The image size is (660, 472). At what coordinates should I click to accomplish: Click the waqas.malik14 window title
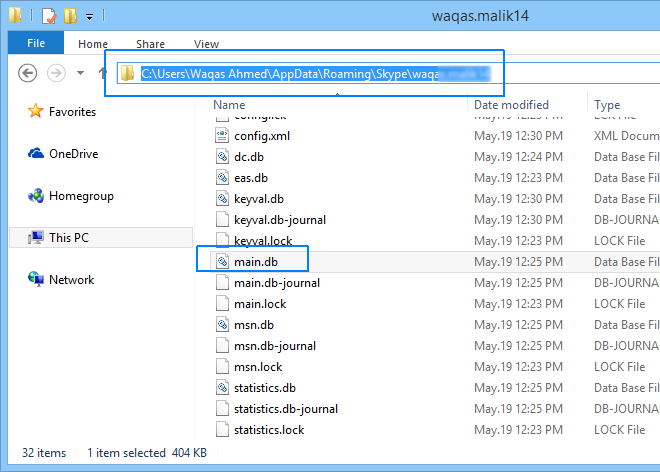(x=480, y=16)
